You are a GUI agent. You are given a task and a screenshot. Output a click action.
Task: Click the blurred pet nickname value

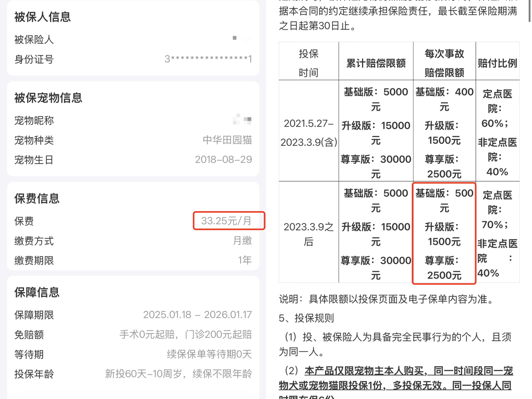[x=242, y=120]
